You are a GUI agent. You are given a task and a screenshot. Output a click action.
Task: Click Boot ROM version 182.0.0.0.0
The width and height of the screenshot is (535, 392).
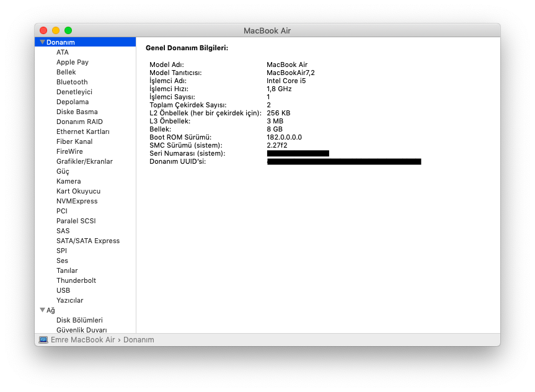click(284, 137)
